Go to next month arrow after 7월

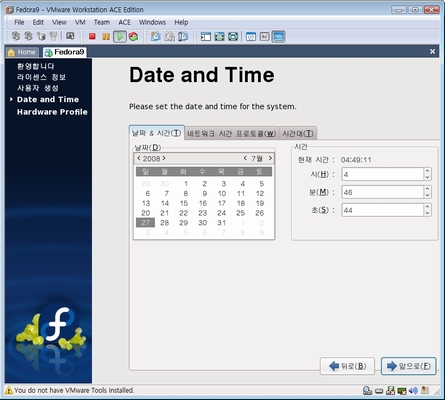pyautogui.click(x=270, y=158)
